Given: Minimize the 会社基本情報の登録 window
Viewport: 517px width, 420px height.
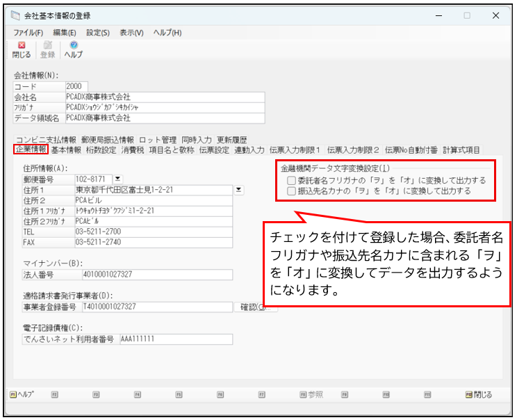Looking at the screenshot, I should (438, 15).
